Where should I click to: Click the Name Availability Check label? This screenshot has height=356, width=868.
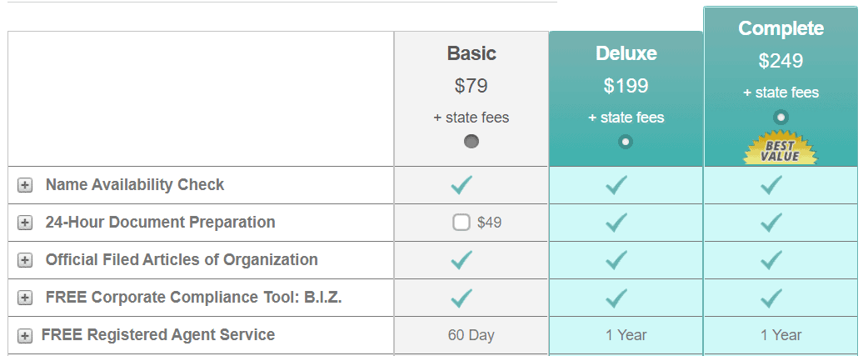pyautogui.click(x=134, y=184)
